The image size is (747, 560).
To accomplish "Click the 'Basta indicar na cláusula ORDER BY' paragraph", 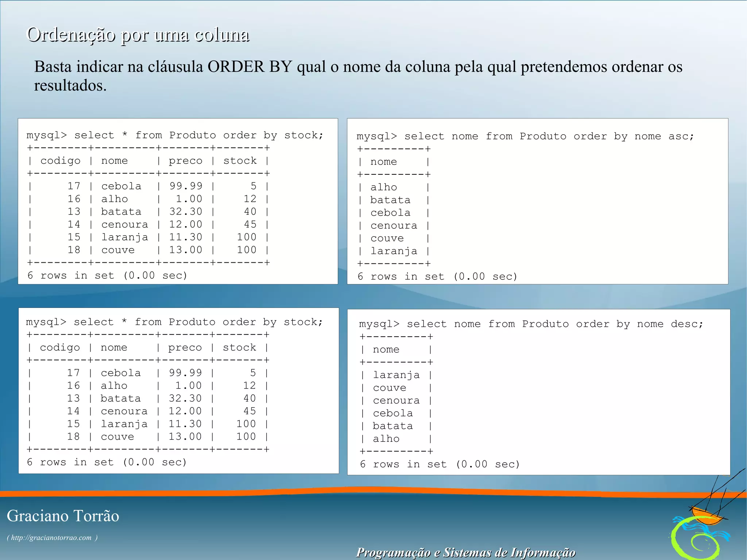I will [x=358, y=76].
